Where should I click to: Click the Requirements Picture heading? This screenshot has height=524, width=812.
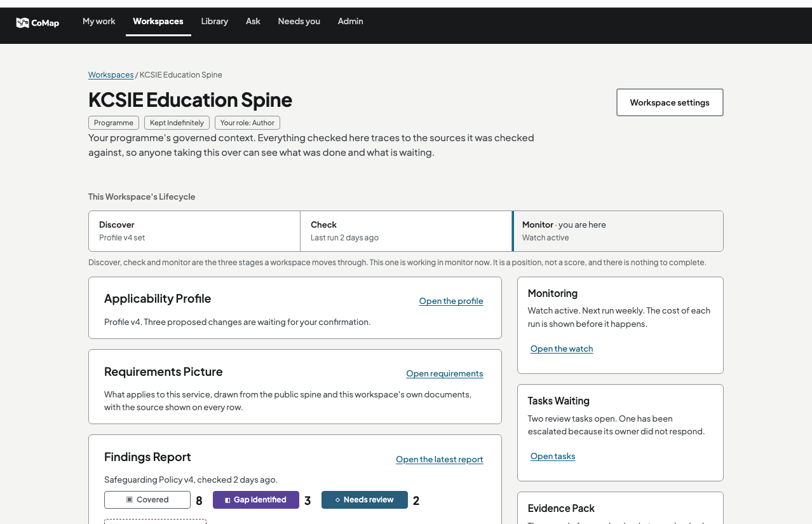(x=163, y=372)
